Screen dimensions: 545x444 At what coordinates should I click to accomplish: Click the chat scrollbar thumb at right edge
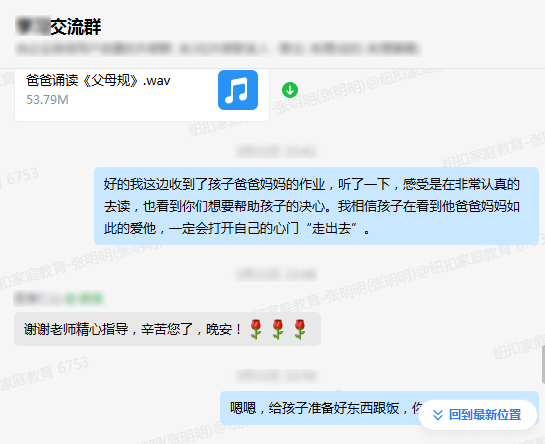pyautogui.click(x=543, y=365)
